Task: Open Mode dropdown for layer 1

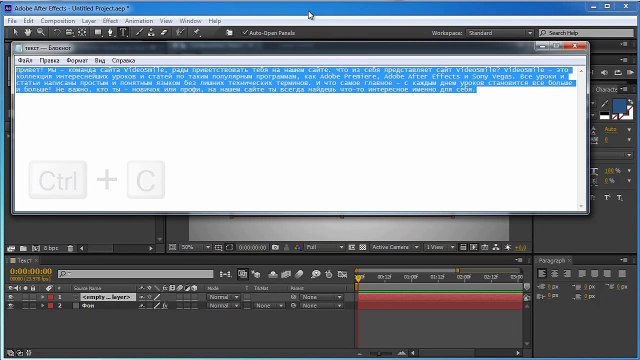Action: (223, 297)
